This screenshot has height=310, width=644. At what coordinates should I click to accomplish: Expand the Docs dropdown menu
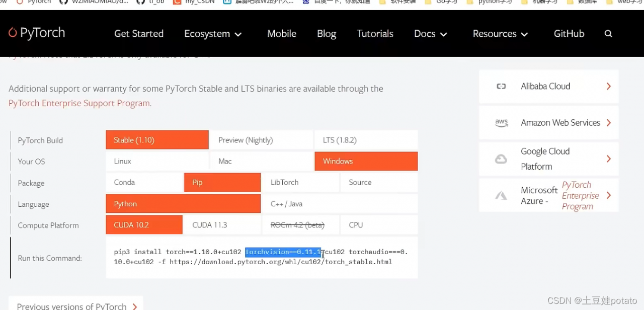(431, 34)
